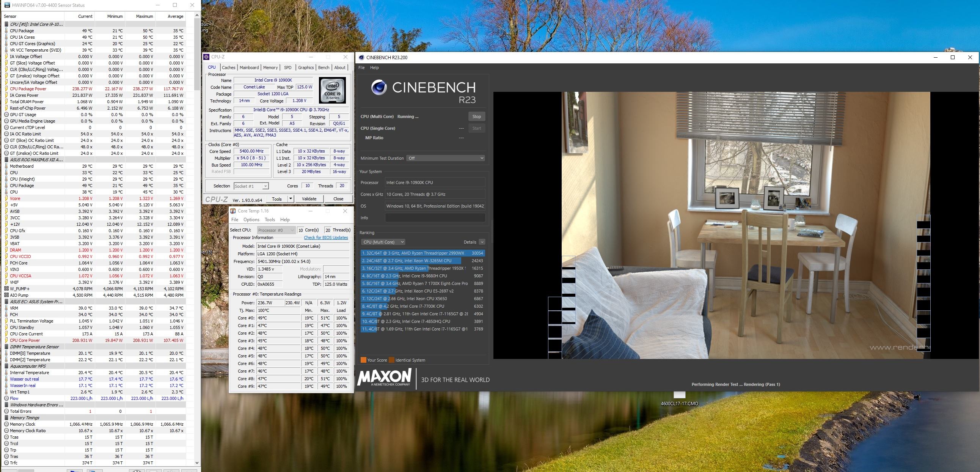Click the thermometer icon beside Wasser out real

pos(6,379)
